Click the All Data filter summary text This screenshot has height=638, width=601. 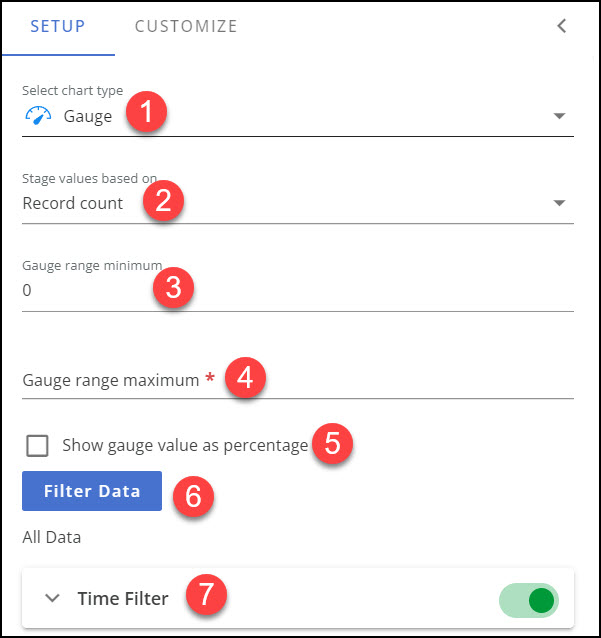click(51, 537)
